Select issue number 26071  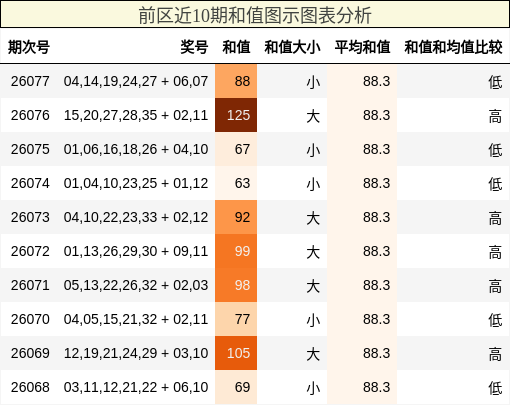tap(30, 285)
